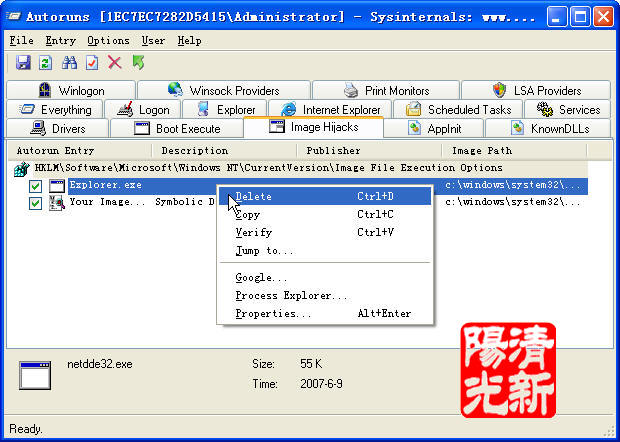Switch to the Drivers tab
Screen dimensions: 620x442
(58, 128)
